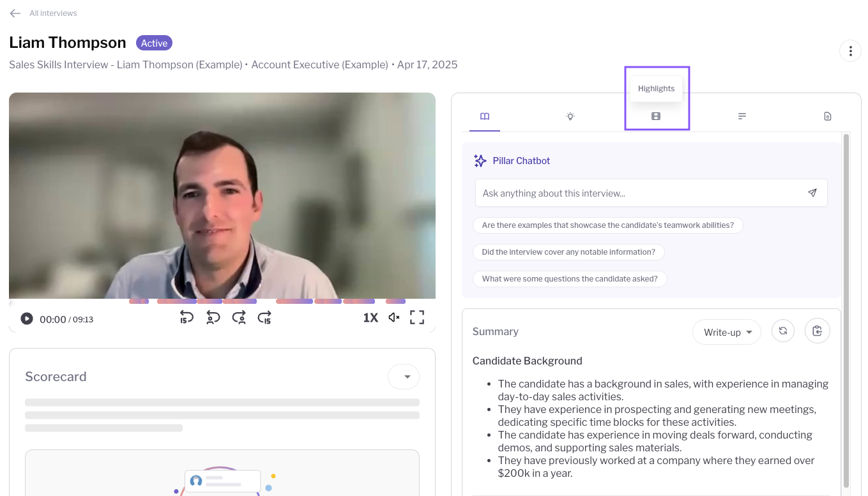Click the "Account Executive (Example)" text

pyautogui.click(x=319, y=64)
